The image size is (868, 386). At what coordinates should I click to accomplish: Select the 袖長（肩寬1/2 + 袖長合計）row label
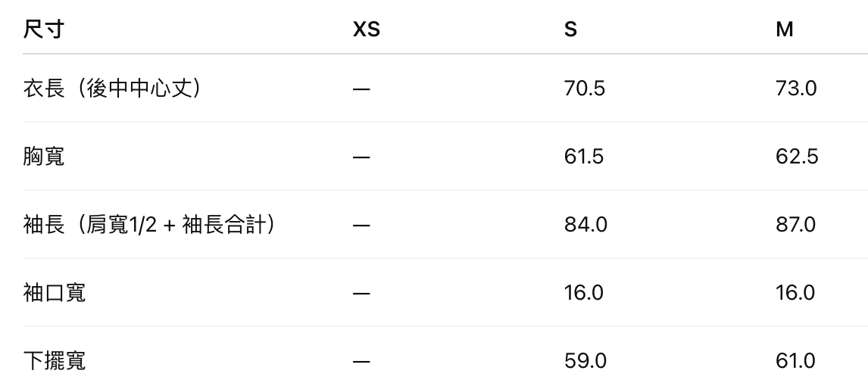[149, 225]
